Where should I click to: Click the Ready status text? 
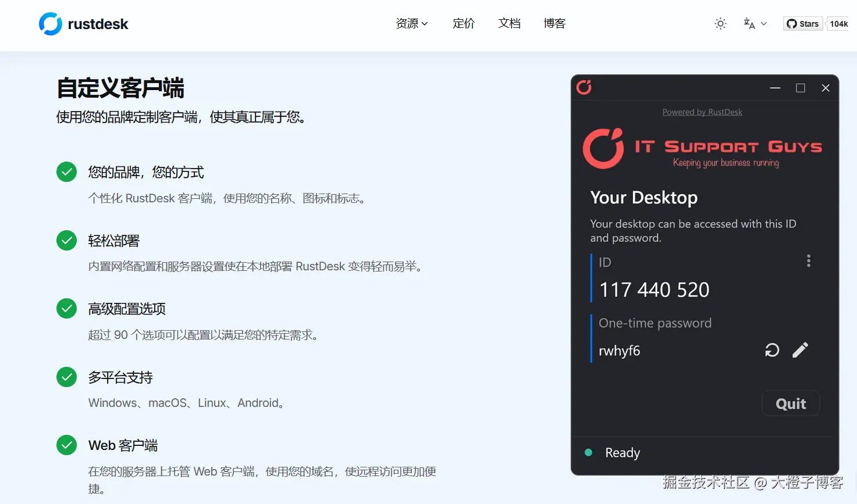(x=623, y=453)
